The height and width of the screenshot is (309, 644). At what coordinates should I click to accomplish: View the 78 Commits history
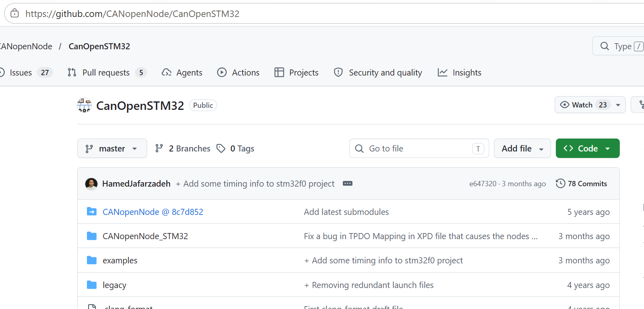581,184
